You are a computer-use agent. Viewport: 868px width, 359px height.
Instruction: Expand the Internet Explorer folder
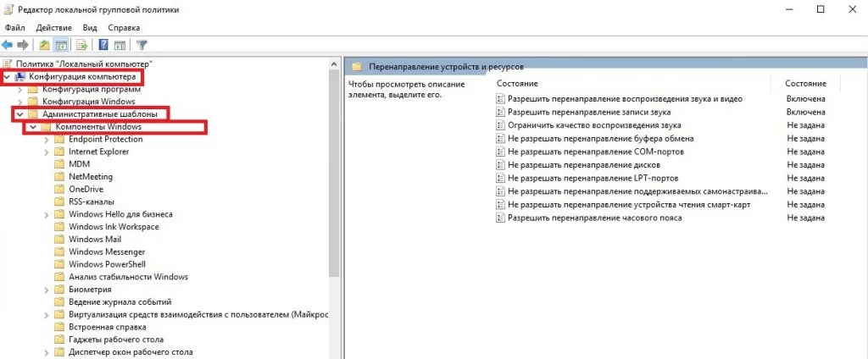[47, 152]
